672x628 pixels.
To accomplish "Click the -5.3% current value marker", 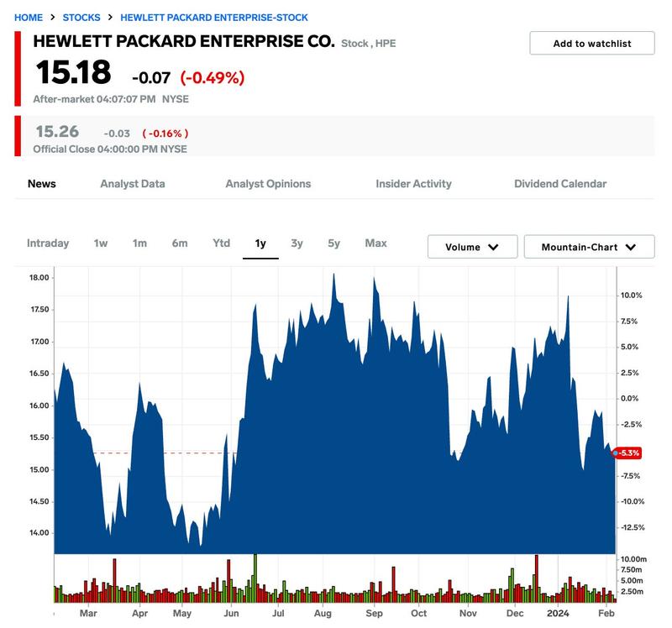I will pos(627,453).
